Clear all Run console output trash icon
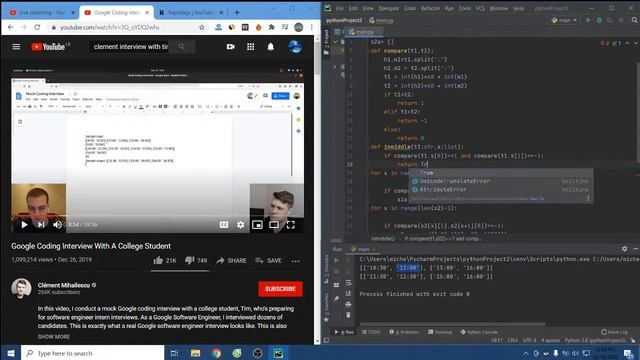Viewport: 640px width, 360px height. tap(348, 315)
